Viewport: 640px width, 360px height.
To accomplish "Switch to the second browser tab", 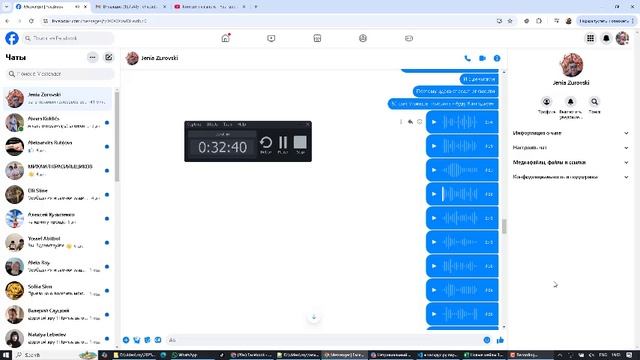I will coord(131,7).
